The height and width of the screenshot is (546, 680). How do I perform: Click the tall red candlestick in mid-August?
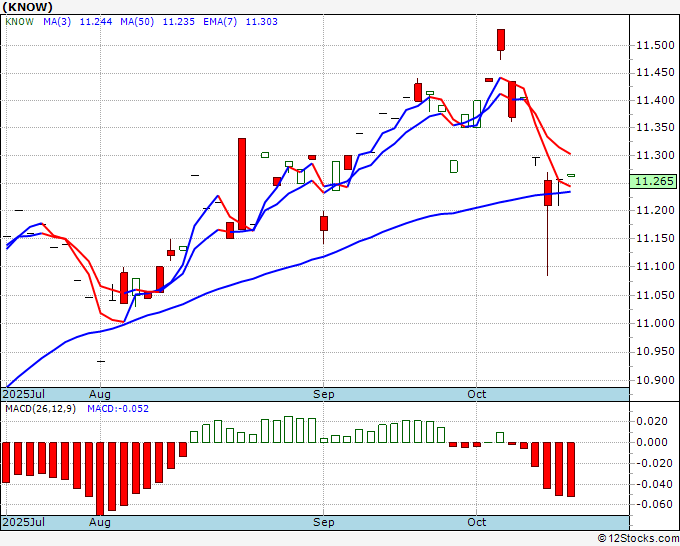(x=242, y=184)
